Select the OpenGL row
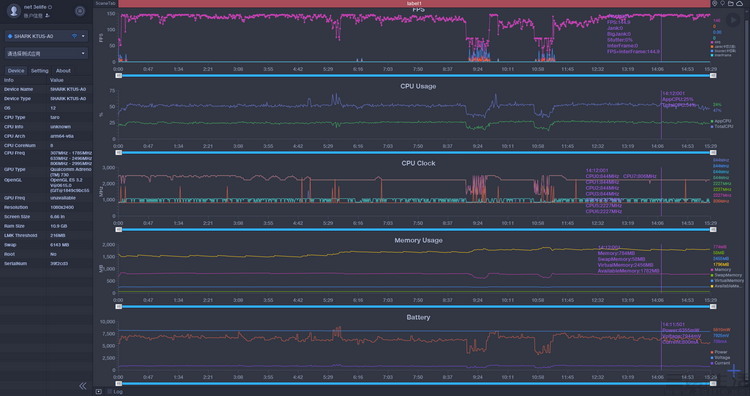The image size is (750, 396). click(46, 186)
